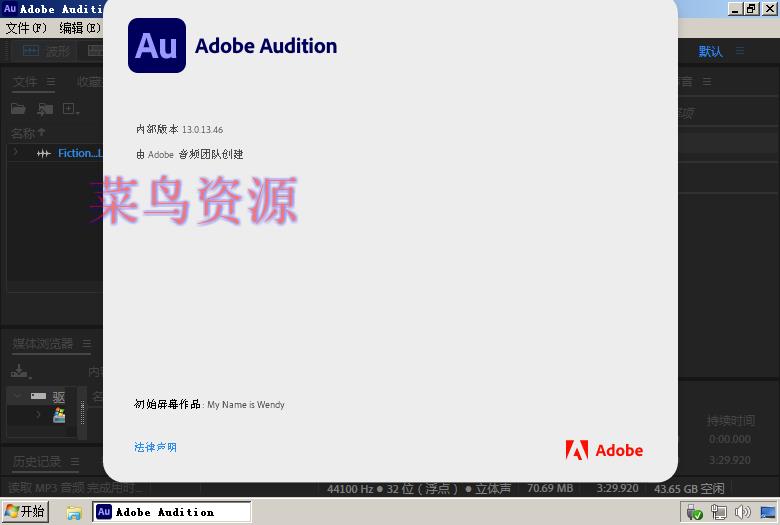Switch to the 收藏 panel tab
Image resolution: width=780 pixels, height=525 pixels.
(90, 82)
